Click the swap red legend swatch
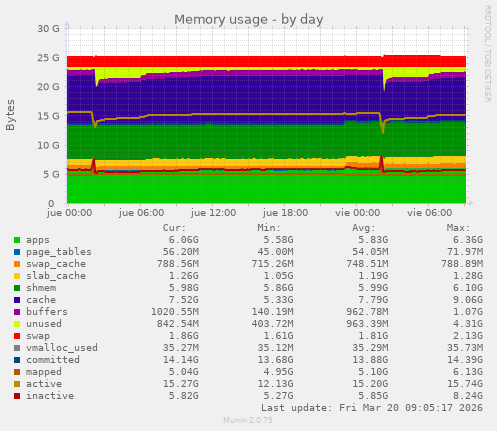Screen dimensions: 497x431 (17, 336)
